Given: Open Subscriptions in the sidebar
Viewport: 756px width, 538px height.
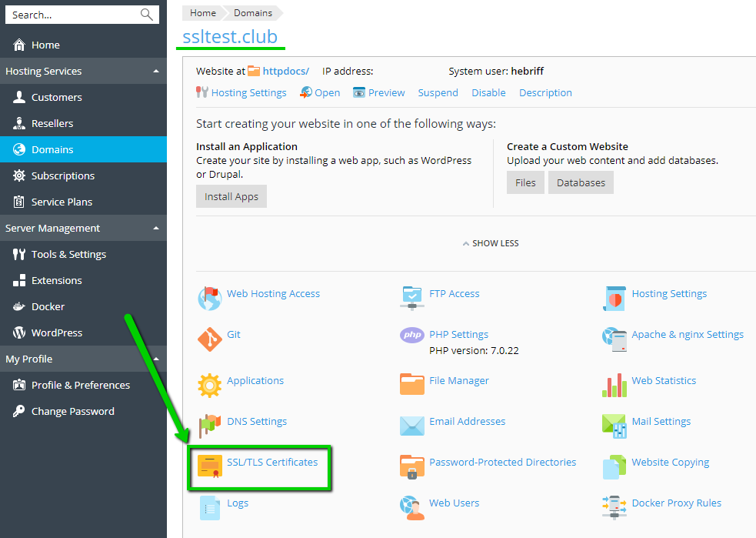Looking at the screenshot, I should (63, 175).
